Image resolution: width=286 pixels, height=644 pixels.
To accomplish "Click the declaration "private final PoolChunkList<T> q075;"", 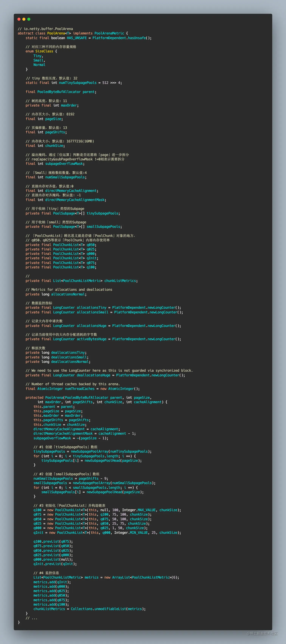I will (61, 263).
